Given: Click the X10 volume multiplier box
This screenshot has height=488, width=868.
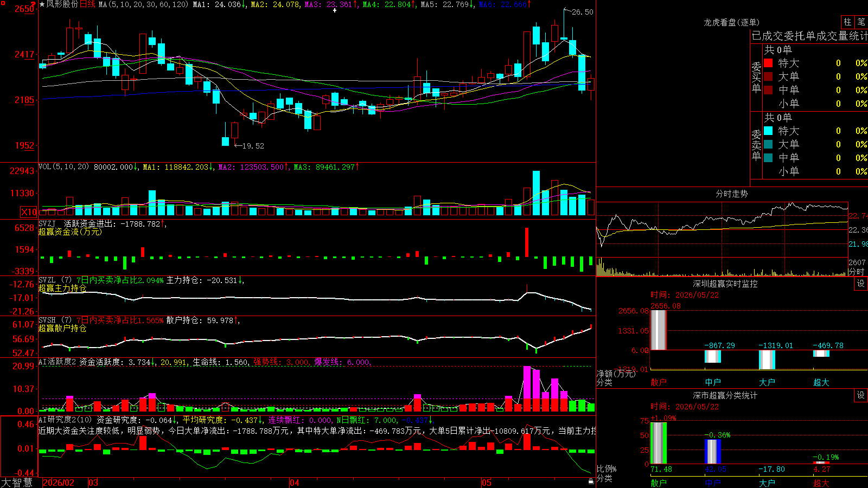Looking at the screenshot, I should click(29, 212).
